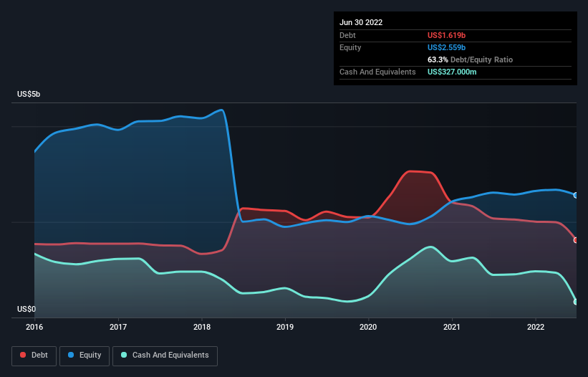Select the Debt endpoint marker at mid-2022

pos(576,240)
